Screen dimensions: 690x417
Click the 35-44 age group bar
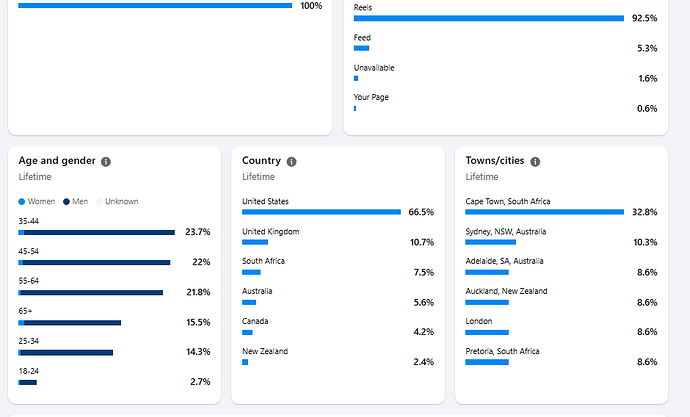pyautogui.click(x=96, y=232)
